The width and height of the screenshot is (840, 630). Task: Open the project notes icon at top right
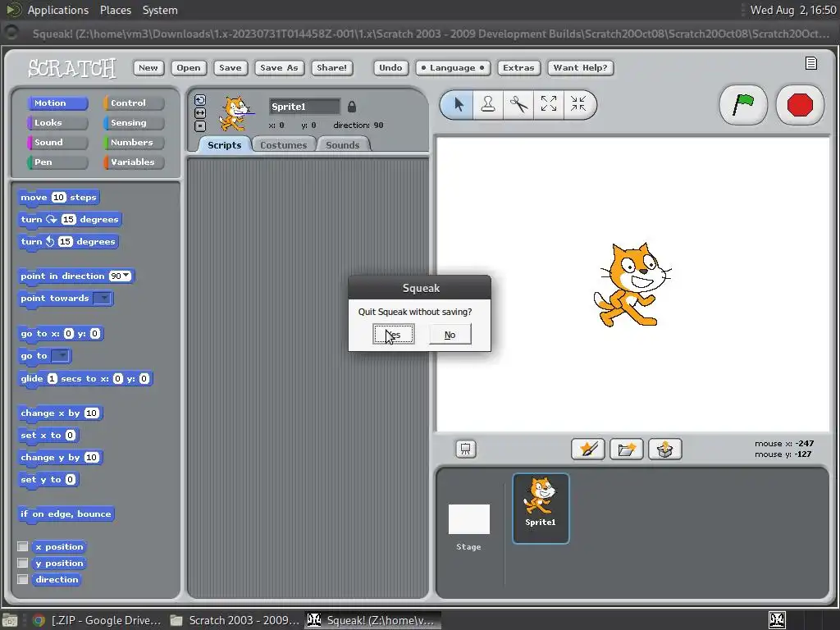tap(811, 63)
